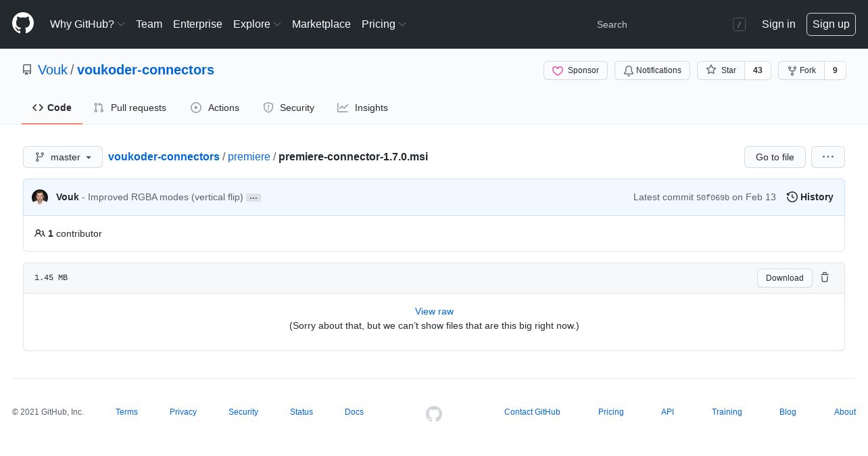Viewport: 868px width, 456px height.
Task: Switch to the Pull requests tab
Action: 130,108
